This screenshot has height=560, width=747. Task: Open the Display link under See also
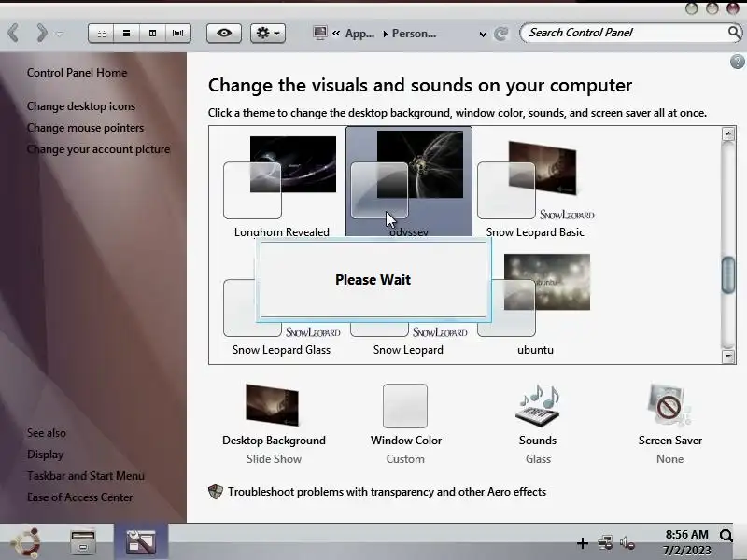45,455
